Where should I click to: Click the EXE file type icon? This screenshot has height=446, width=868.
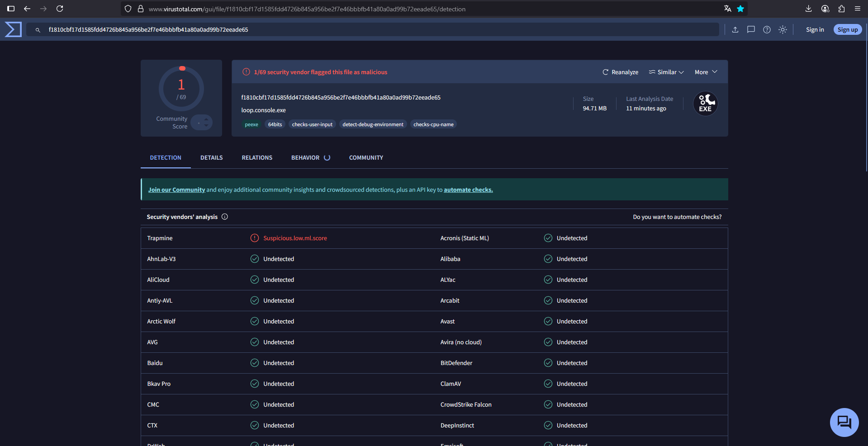pos(705,104)
